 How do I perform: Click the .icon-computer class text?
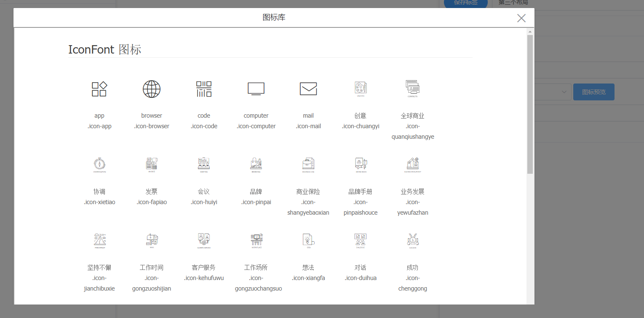point(256,126)
